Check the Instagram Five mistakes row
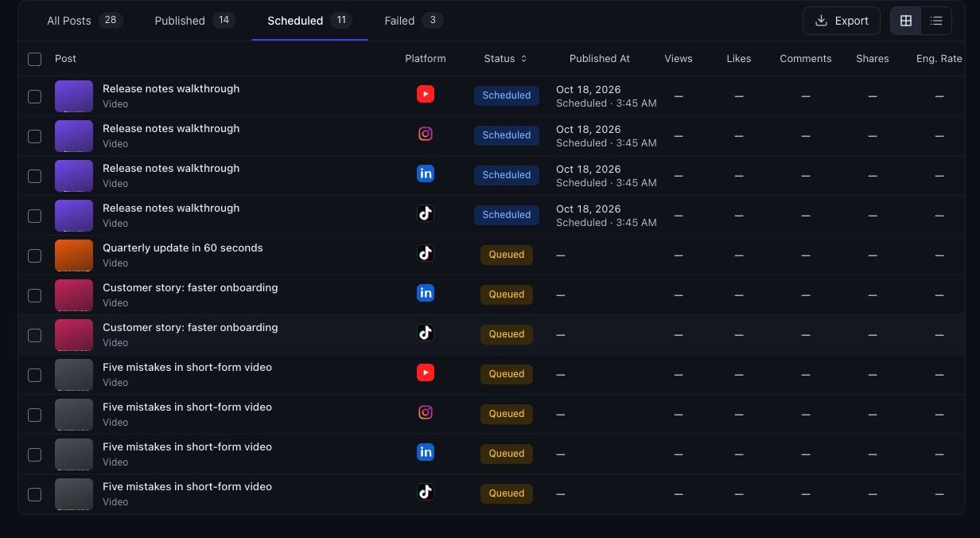Viewport: 980px width, 538px height. click(34, 415)
